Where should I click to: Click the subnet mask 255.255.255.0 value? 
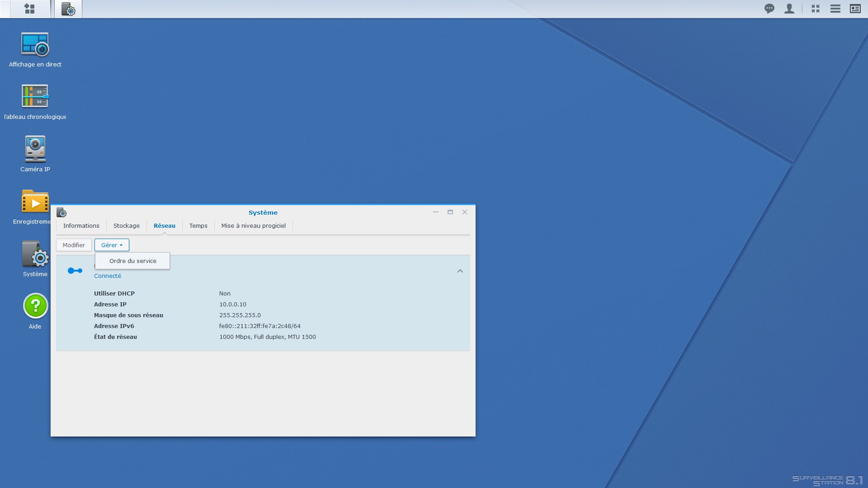pos(240,315)
